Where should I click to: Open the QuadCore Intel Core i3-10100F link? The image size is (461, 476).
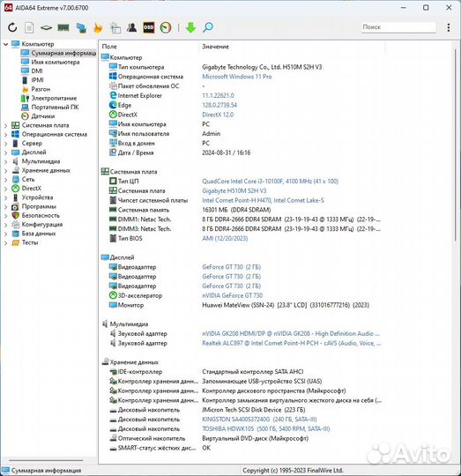(x=270, y=182)
